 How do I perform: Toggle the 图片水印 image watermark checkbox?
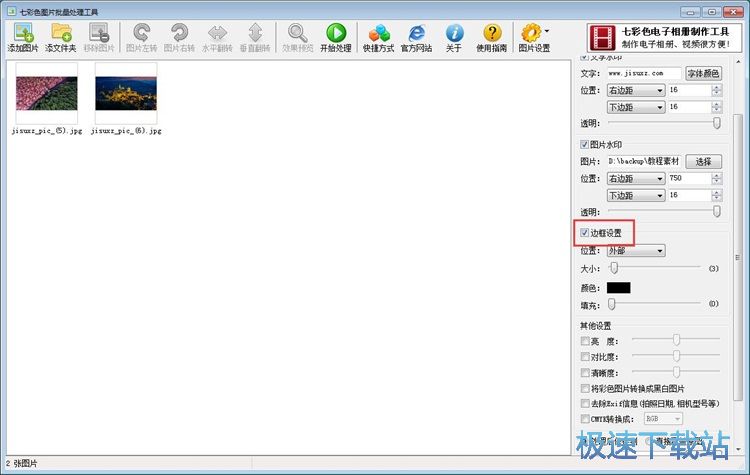[584, 144]
